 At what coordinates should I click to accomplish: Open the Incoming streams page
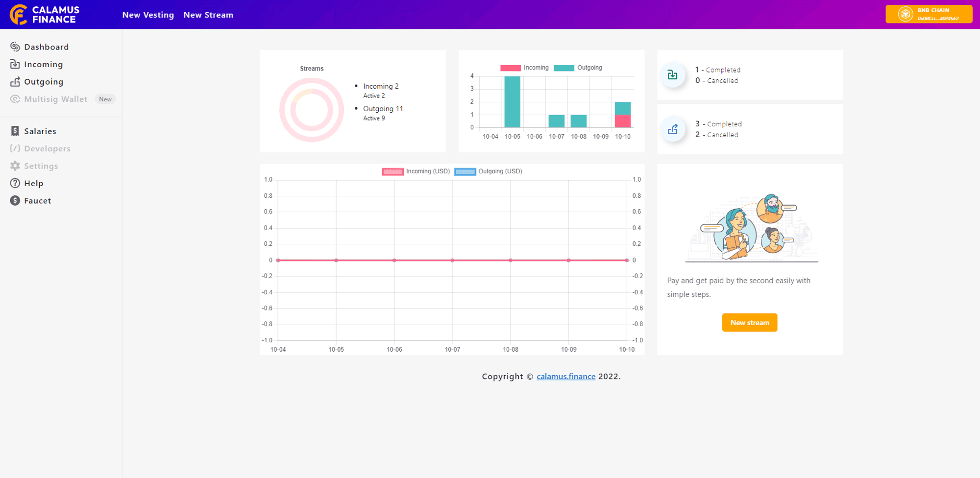pos(44,65)
